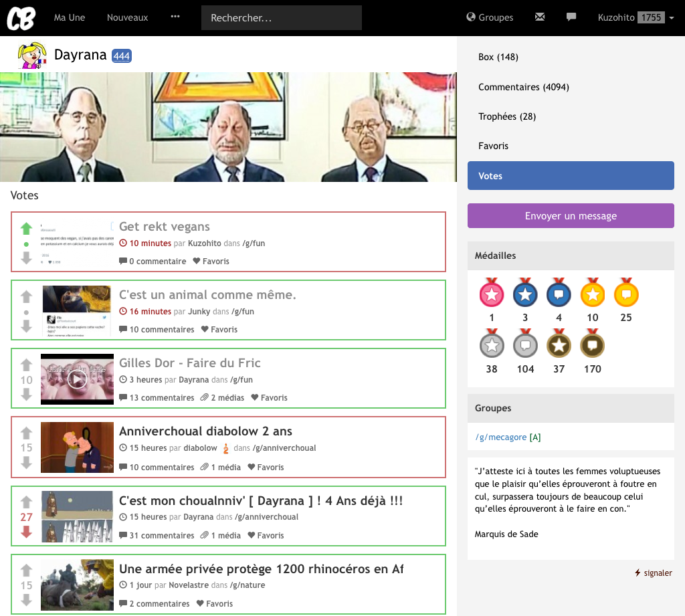Upvote the 'Get rekt vegans' post
Screen dimensions: 685x616
(x=26, y=229)
